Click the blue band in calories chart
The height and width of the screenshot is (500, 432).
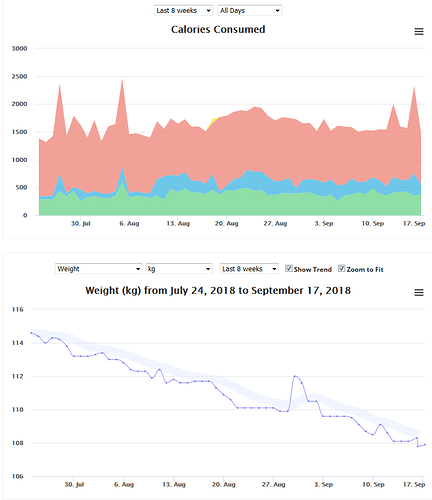[253, 180]
